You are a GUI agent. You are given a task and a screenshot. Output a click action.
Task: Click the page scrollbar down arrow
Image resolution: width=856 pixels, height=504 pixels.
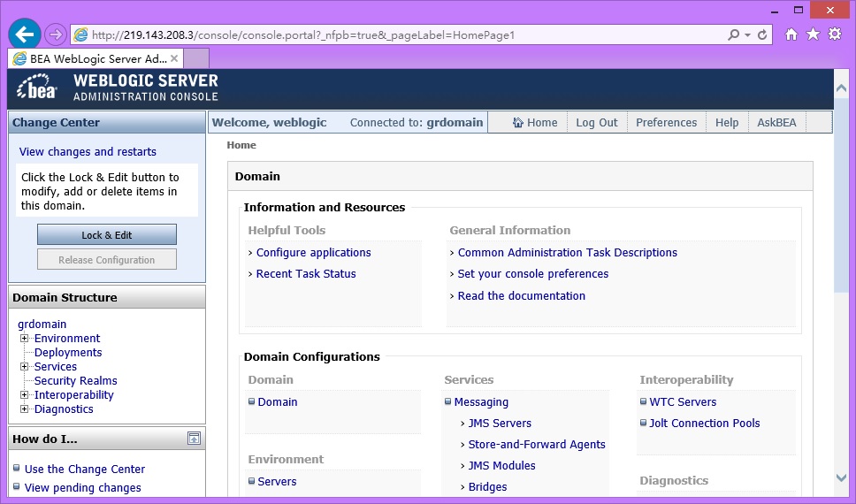point(841,477)
